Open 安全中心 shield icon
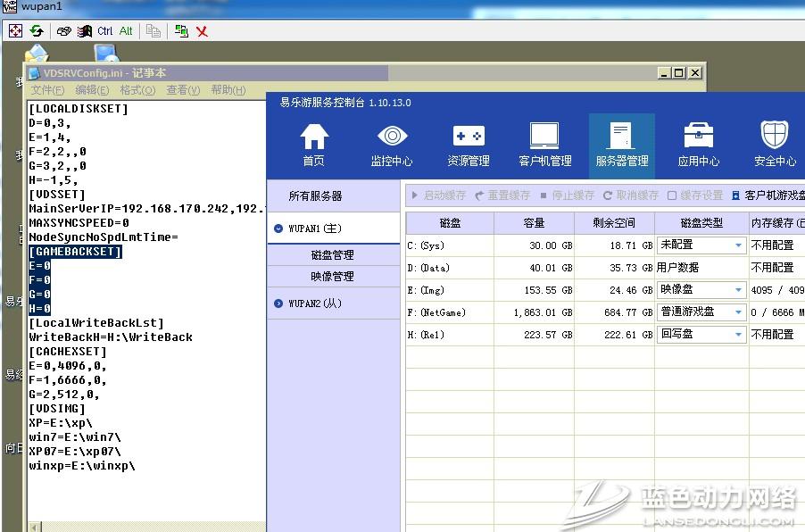 pyautogui.click(x=774, y=145)
